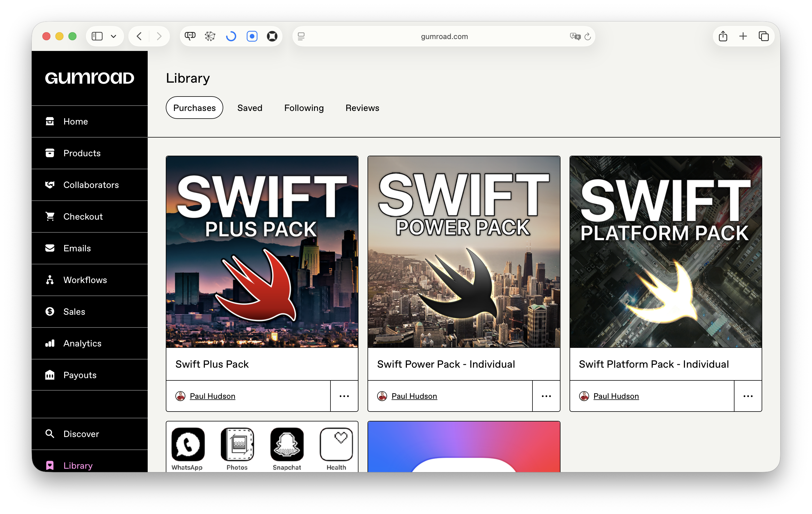Screen dimensions: 812x514
Task: Open Products from the sidebar box icon
Action: coord(50,153)
